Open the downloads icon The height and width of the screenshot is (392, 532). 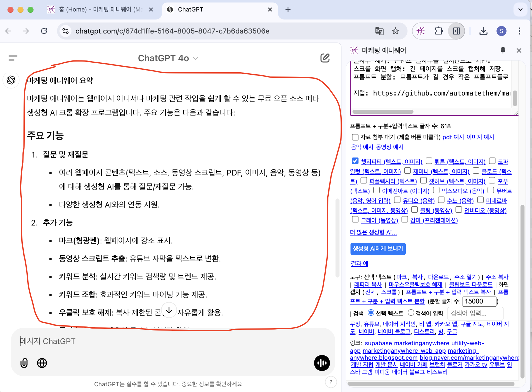tap(483, 31)
